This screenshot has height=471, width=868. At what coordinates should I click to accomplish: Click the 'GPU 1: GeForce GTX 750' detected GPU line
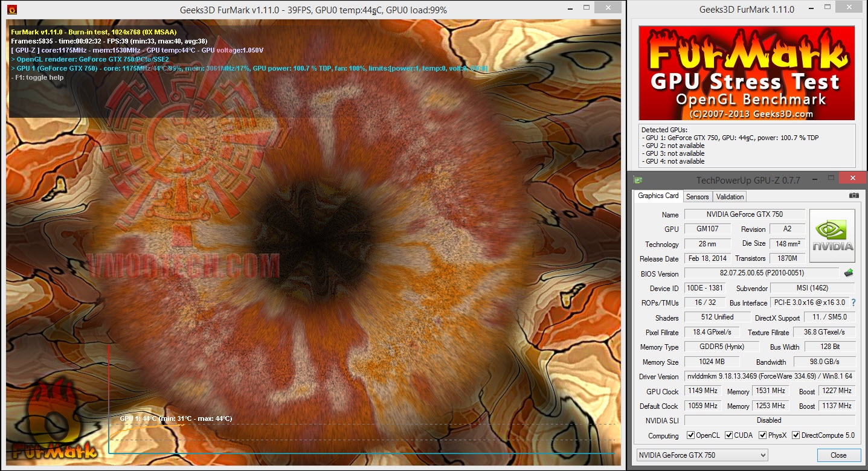pyautogui.click(x=730, y=138)
